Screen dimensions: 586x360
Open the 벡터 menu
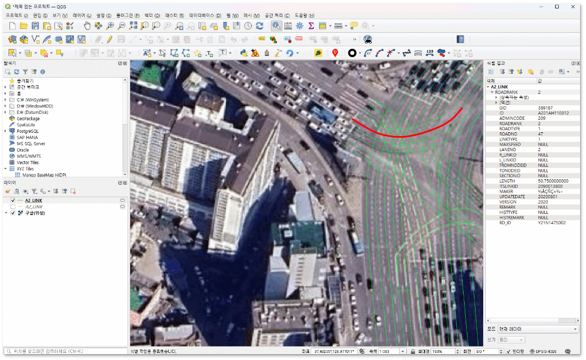coord(152,15)
